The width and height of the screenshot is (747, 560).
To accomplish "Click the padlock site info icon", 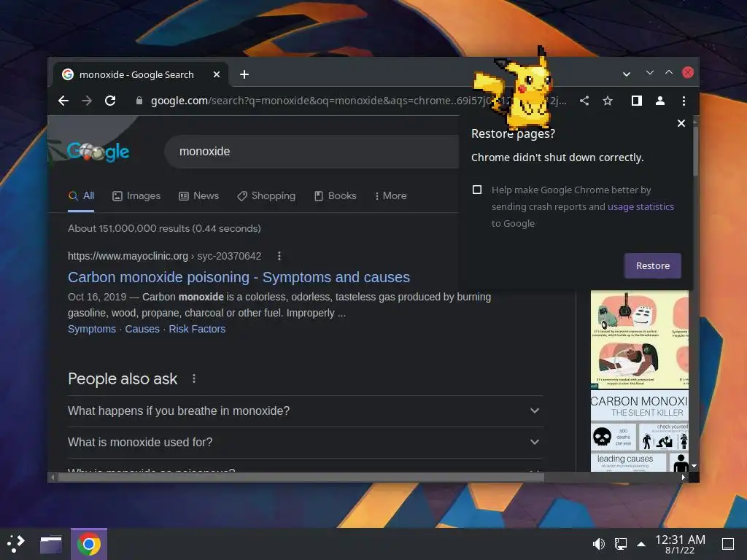I will click(139, 101).
